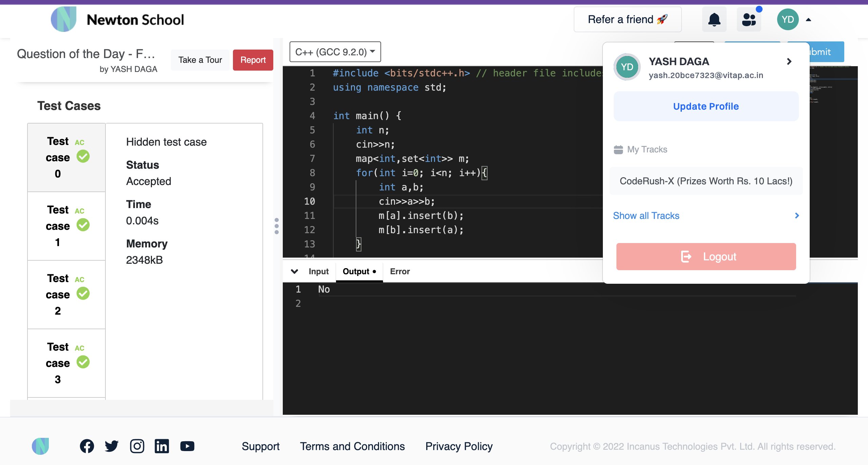This screenshot has height=465, width=868.
Task: Click the green checkmark on Test case 0
Action: tap(83, 156)
